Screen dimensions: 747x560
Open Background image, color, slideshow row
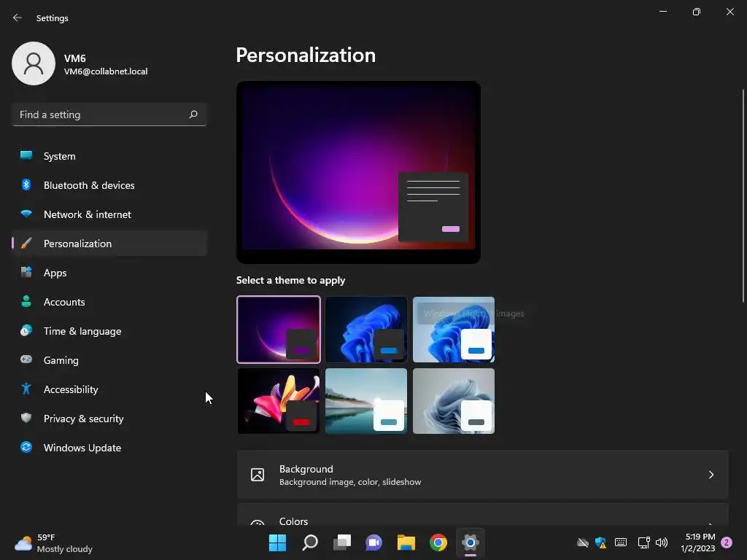click(x=483, y=475)
